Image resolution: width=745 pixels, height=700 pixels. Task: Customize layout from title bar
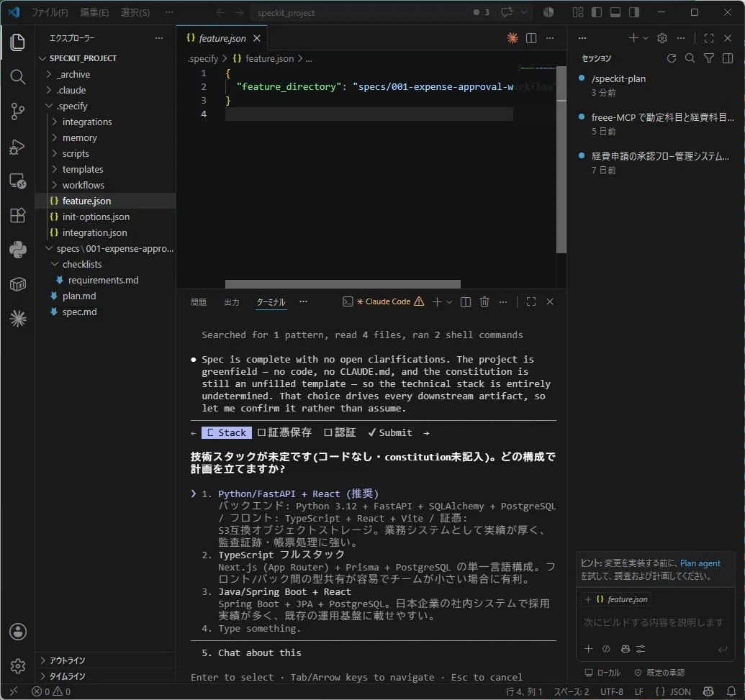click(578, 12)
